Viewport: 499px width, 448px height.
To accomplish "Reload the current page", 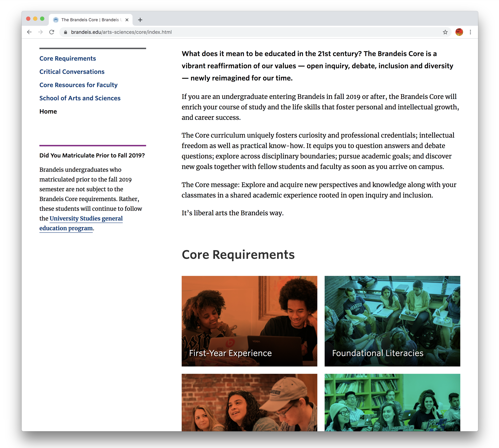I will click(51, 32).
